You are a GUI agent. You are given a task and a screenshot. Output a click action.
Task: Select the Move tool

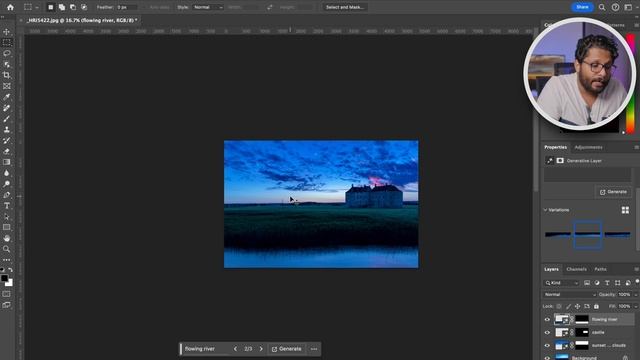coord(7,32)
